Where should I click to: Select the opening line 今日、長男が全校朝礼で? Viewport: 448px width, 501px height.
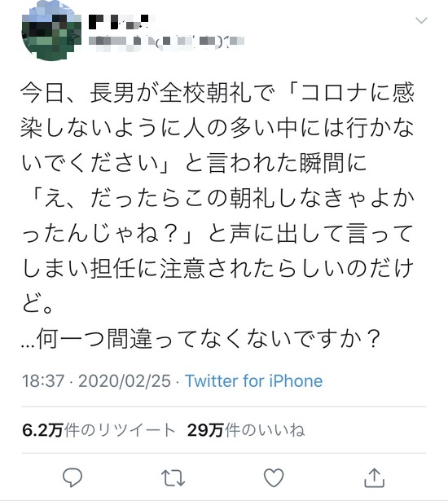pyautogui.click(x=148, y=93)
